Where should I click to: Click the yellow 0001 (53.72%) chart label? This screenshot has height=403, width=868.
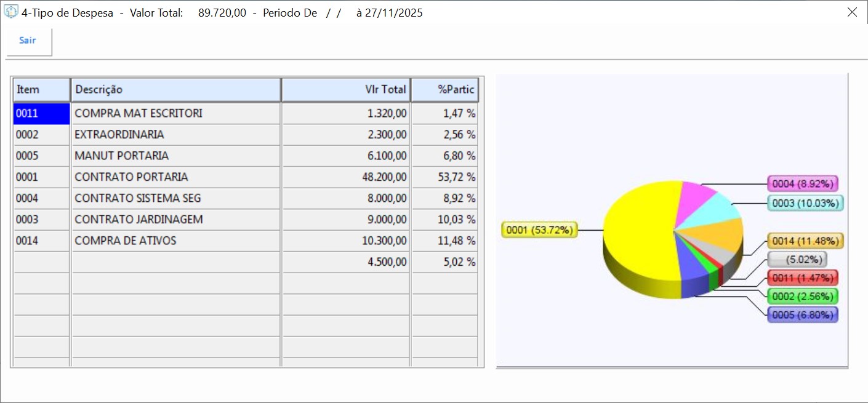click(x=539, y=231)
